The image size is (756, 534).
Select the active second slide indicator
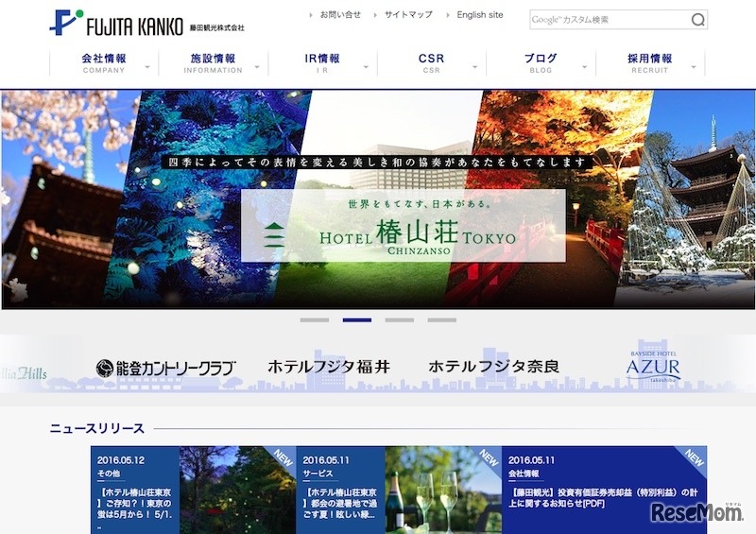tap(357, 319)
